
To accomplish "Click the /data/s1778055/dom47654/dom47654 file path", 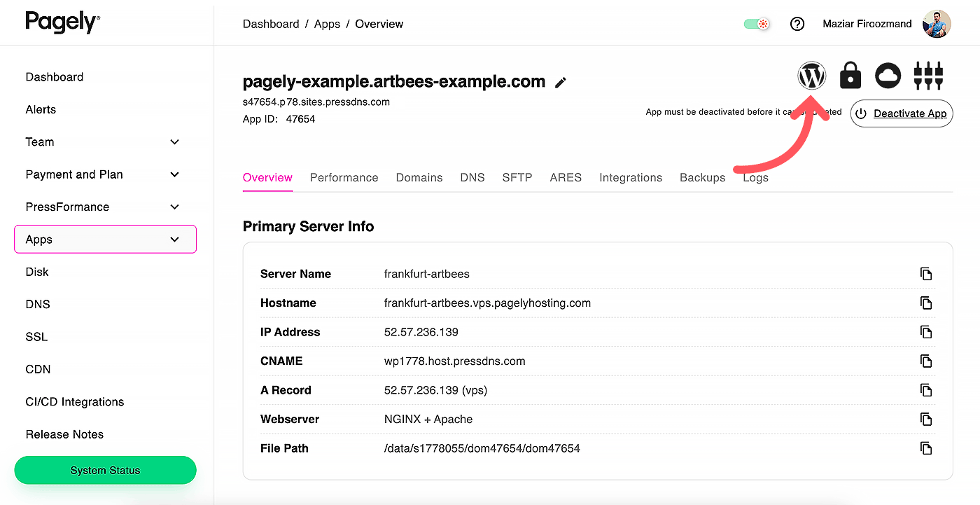I will (x=482, y=448).
